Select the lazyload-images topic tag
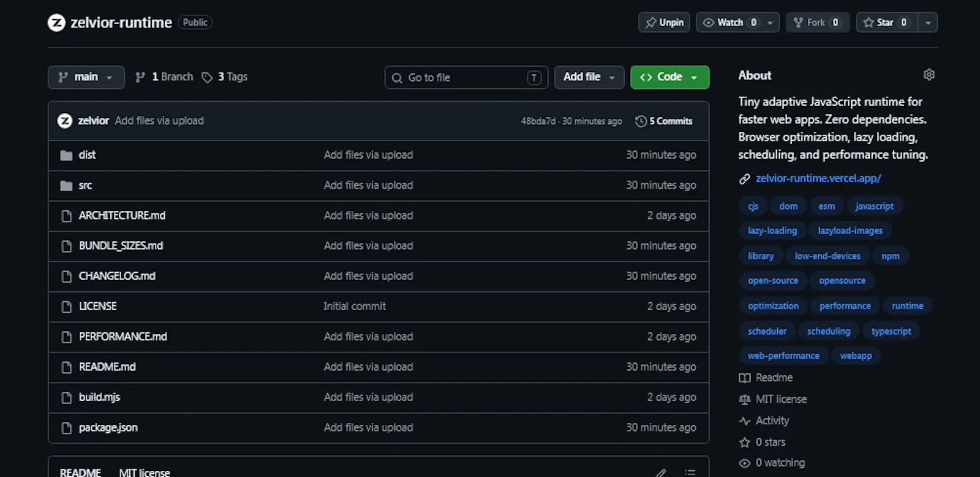980x477 pixels. pos(850,231)
